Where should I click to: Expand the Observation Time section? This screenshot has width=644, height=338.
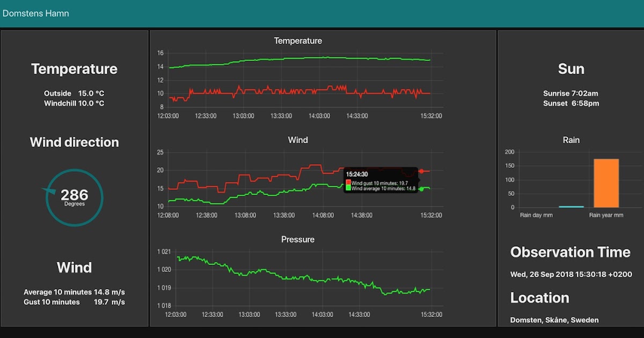pos(570,252)
